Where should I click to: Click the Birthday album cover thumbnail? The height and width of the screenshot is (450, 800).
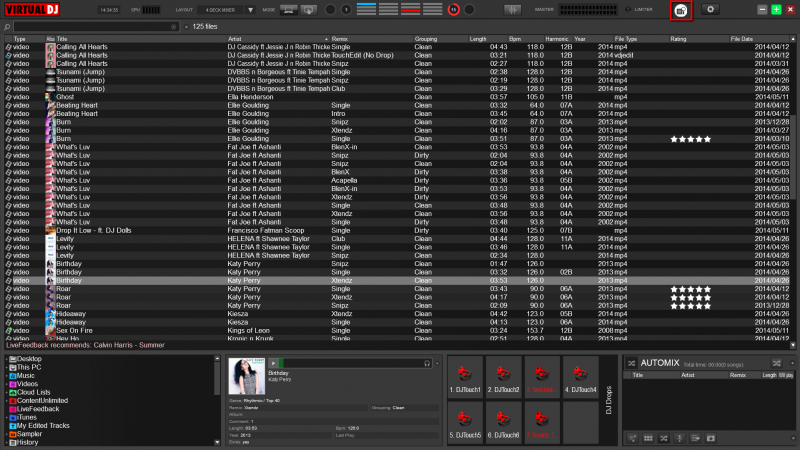pos(246,376)
